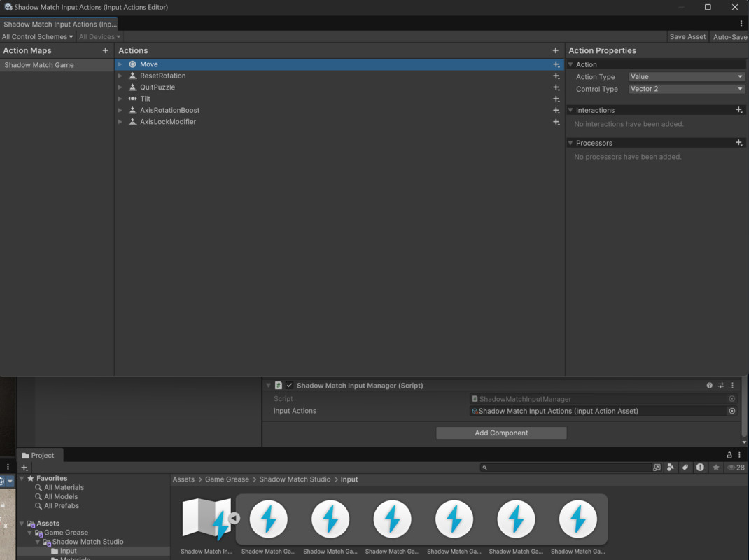Open Project panel options menu
Screen dimensions: 749x560
tap(739, 455)
